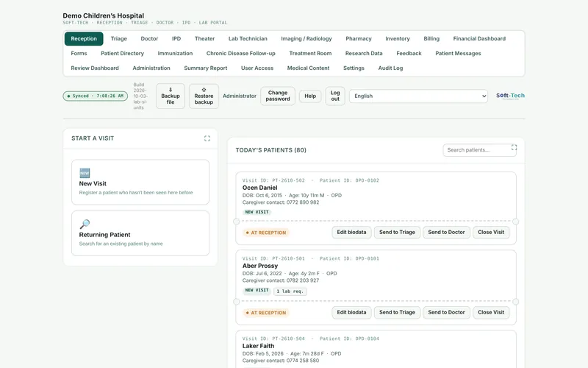
Task: Open the Returning Patient search card
Action: 140,233
